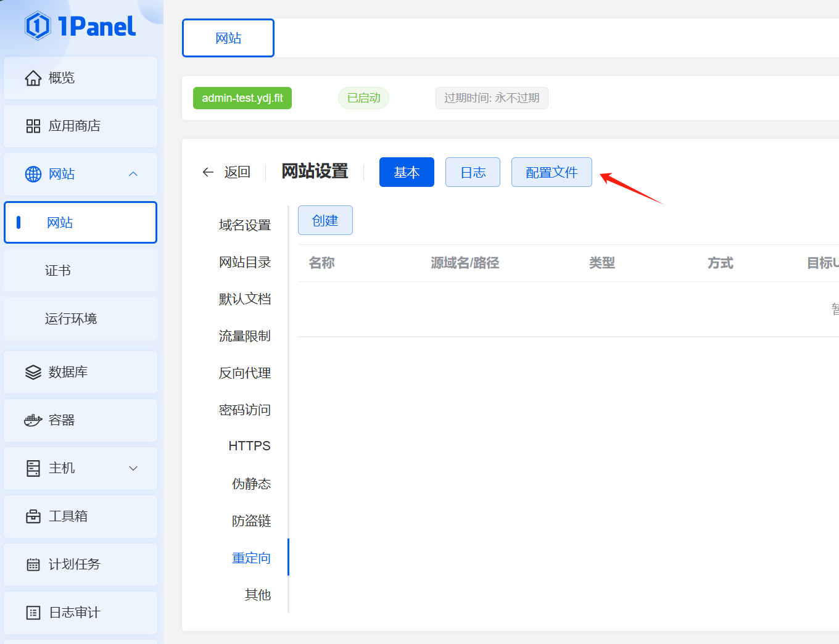
Task: Open the 密码访问 section
Action: pyautogui.click(x=245, y=410)
